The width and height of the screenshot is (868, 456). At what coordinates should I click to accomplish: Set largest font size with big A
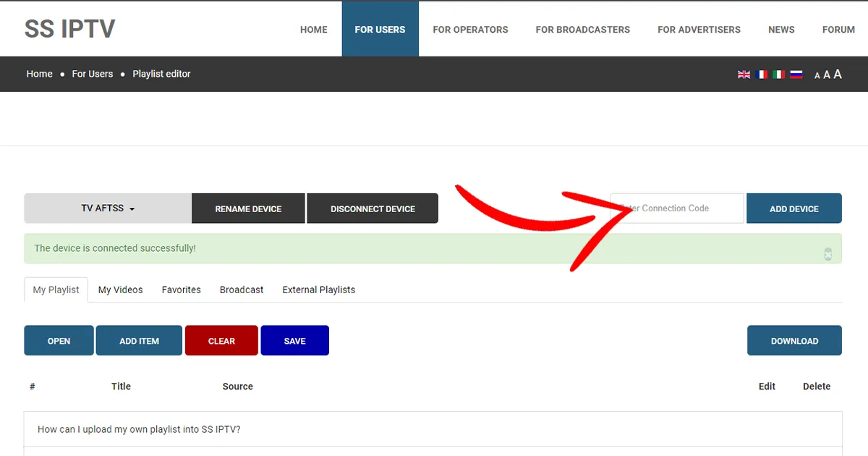(838, 74)
